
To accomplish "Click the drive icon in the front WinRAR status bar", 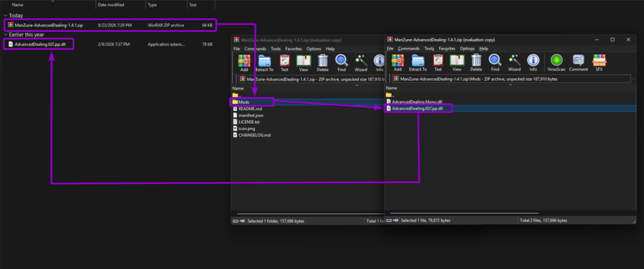I will pos(389,220).
